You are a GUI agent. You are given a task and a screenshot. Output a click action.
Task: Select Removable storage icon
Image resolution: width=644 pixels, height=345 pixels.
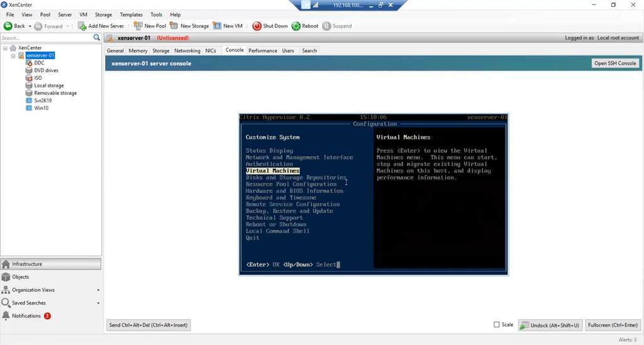click(x=29, y=93)
